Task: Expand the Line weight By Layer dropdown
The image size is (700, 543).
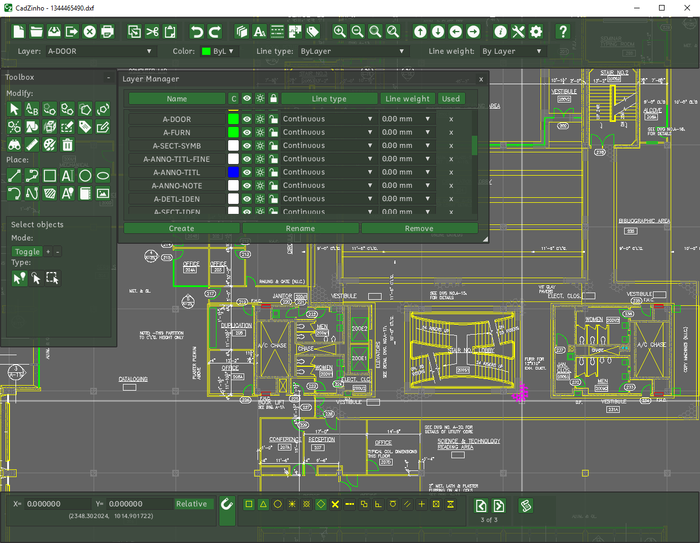Action: [513, 51]
